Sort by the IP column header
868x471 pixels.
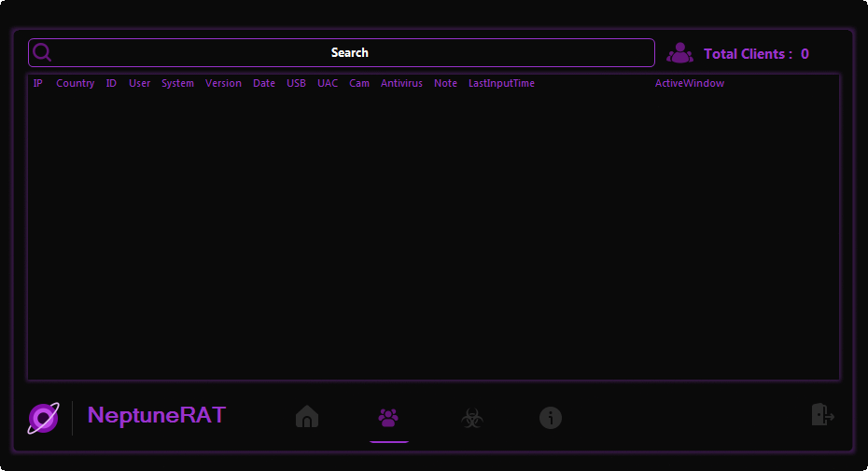click(38, 83)
